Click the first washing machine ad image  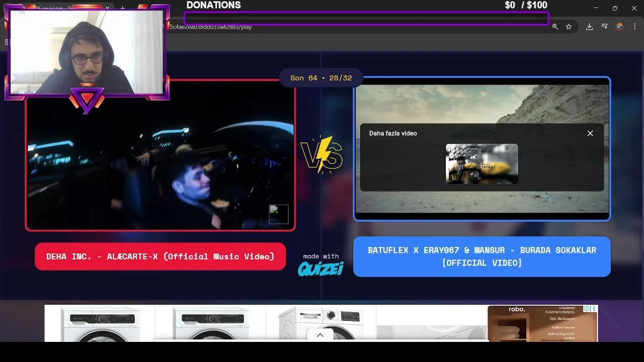[x=100, y=324]
